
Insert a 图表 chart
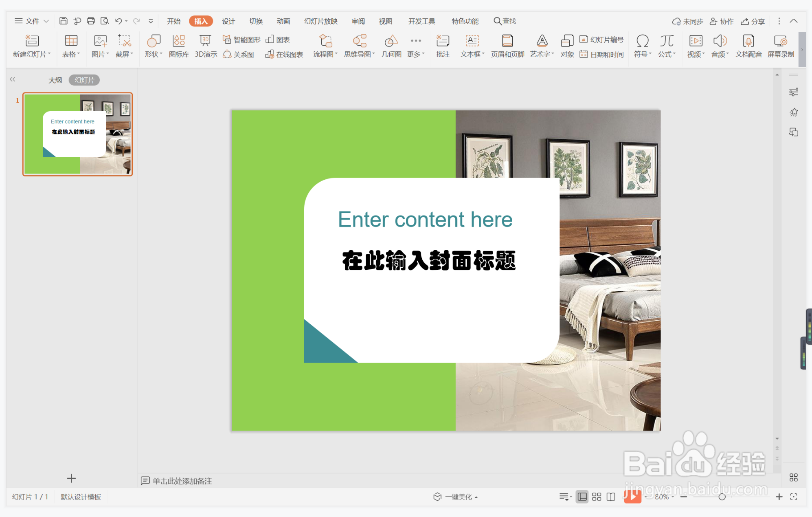point(278,40)
